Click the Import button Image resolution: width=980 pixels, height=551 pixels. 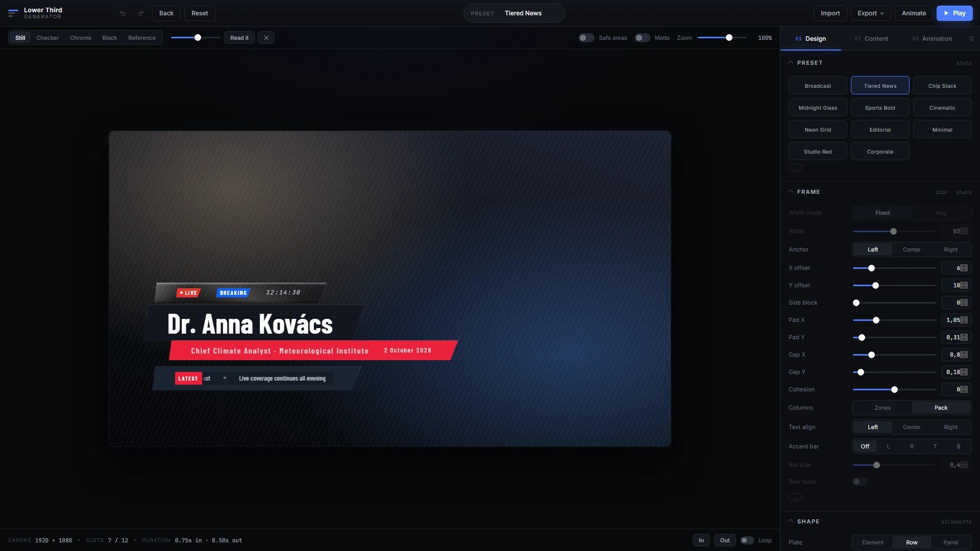click(830, 13)
